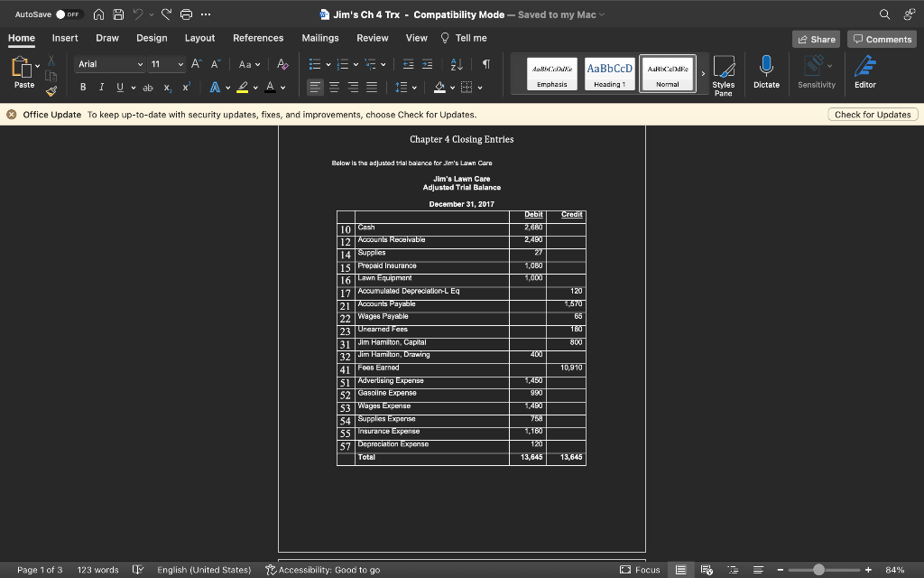Cut selection with scissors icon
This screenshot has width=924, height=578.
[x=51, y=61]
